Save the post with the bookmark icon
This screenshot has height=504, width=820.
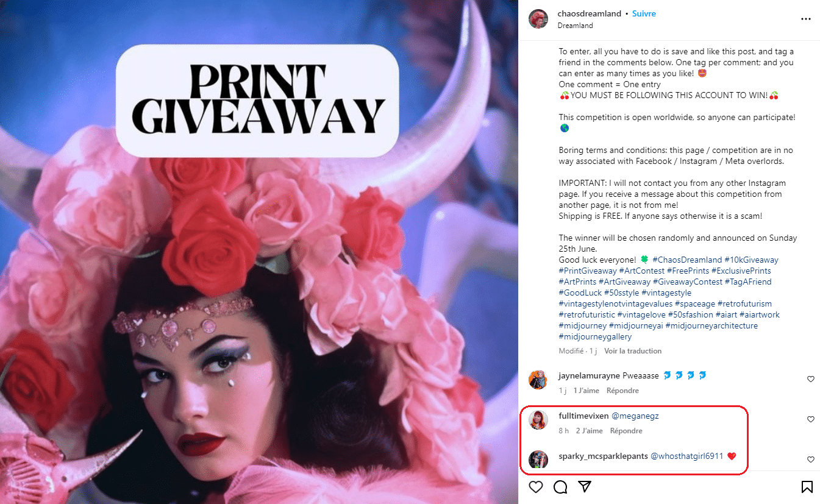pyautogui.click(x=807, y=487)
